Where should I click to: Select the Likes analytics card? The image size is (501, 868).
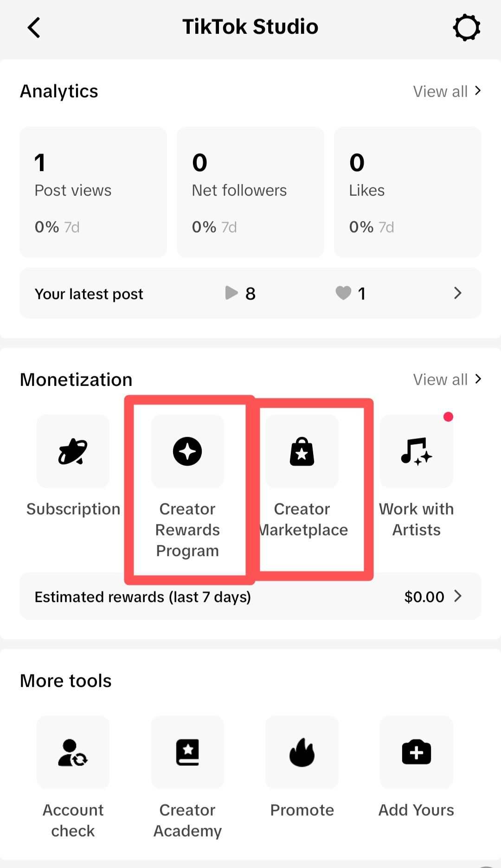pyautogui.click(x=407, y=192)
